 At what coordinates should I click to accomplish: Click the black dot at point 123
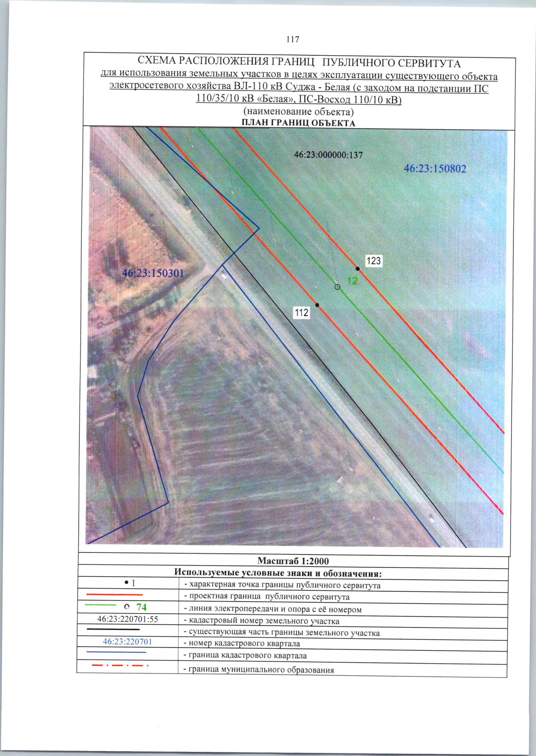tap(358, 269)
